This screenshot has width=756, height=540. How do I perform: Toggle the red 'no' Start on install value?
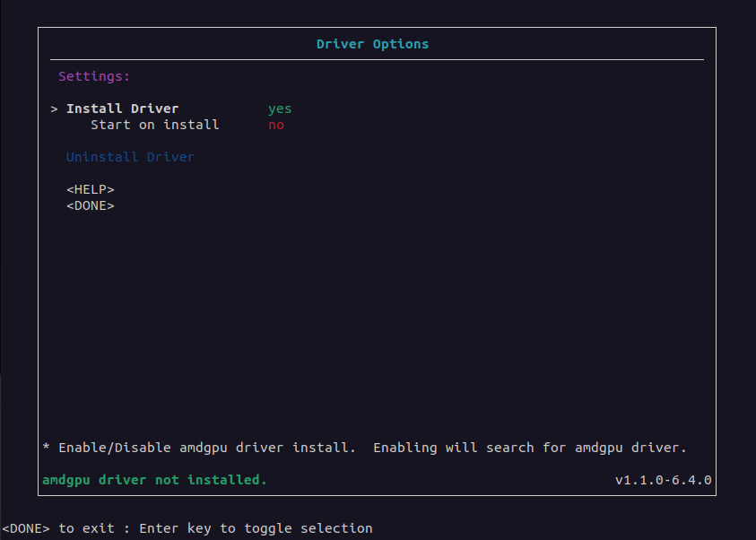point(276,125)
